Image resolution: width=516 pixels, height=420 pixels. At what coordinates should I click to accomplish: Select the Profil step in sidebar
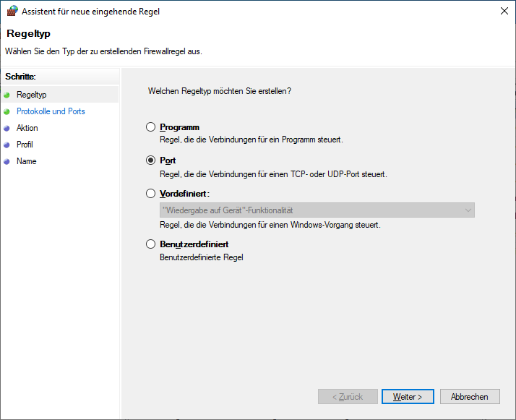click(x=25, y=145)
